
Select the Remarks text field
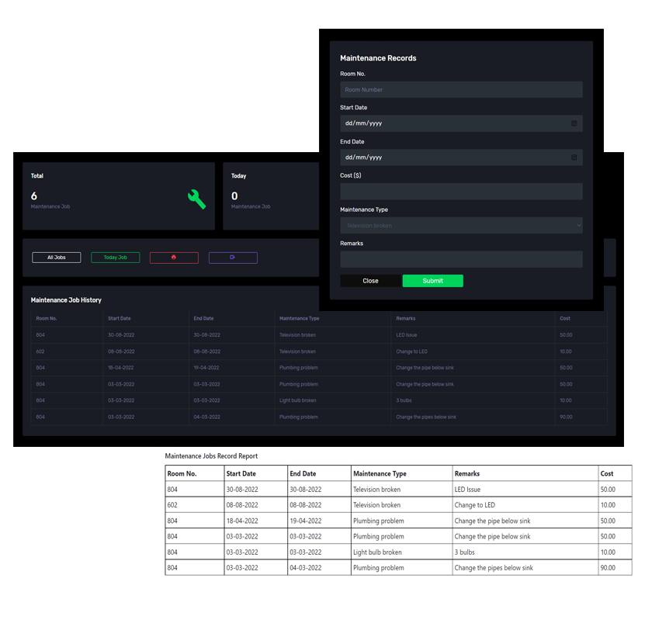pos(461,260)
